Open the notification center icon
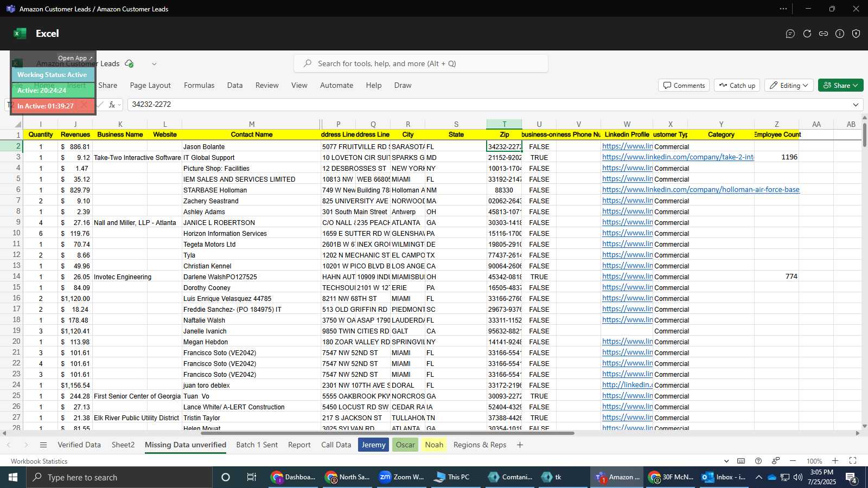This screenshot has width=868, height=488. [851, 477]
